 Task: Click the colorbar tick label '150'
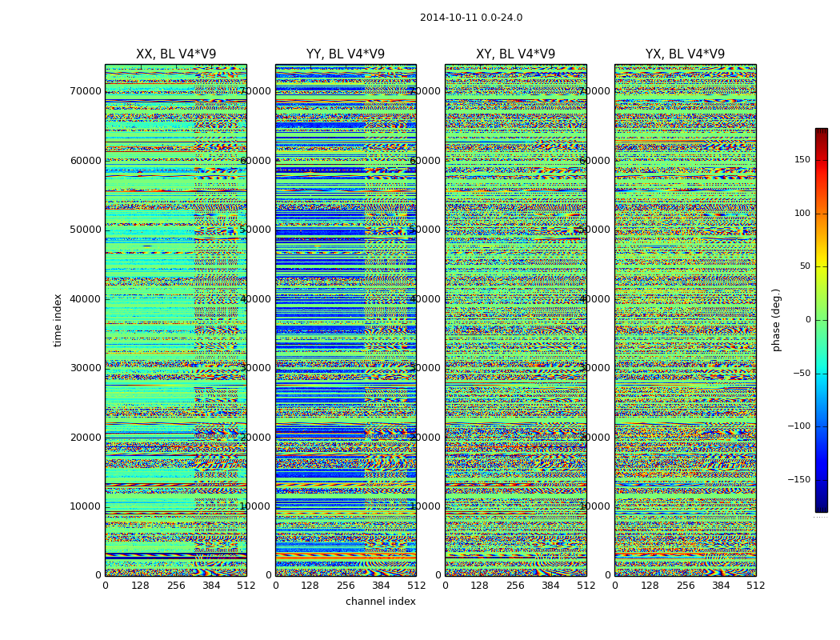pyautogui.click(x=802, y=160)
